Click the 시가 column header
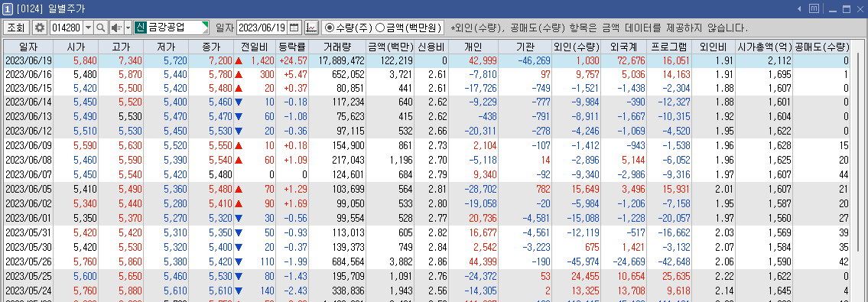Image resolution: width=868 pixels, height=302 pixels. tap(76, 47)
